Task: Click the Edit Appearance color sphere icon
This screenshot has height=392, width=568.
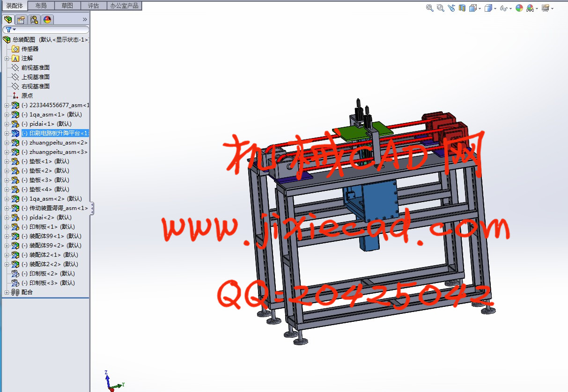Action: (519, 8)
